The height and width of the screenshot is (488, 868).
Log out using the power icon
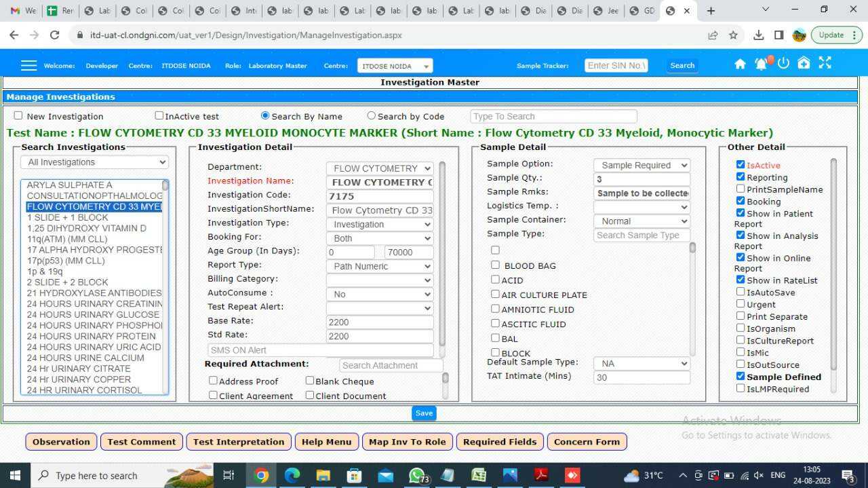(783, 63)
